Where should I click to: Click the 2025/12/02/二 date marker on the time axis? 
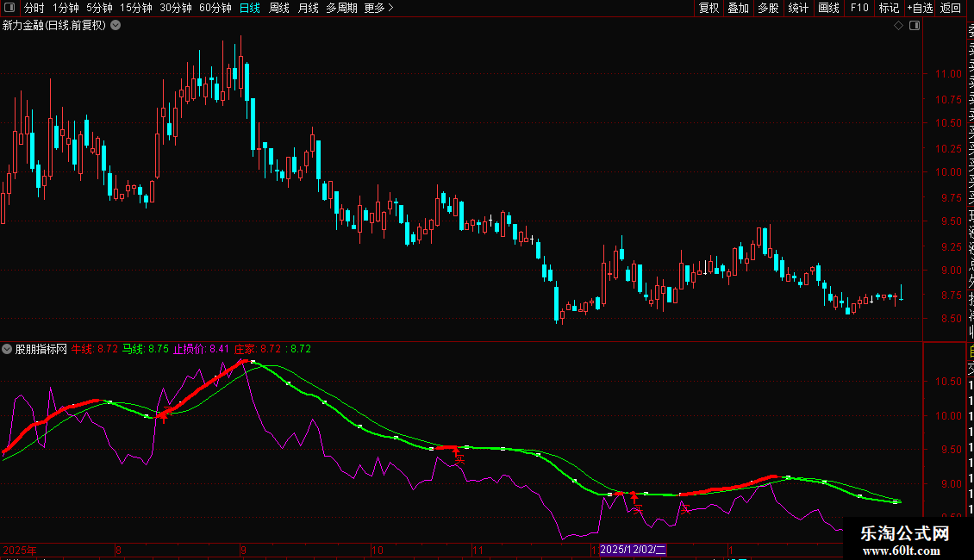pyautogui.click(x=633, y=550)
